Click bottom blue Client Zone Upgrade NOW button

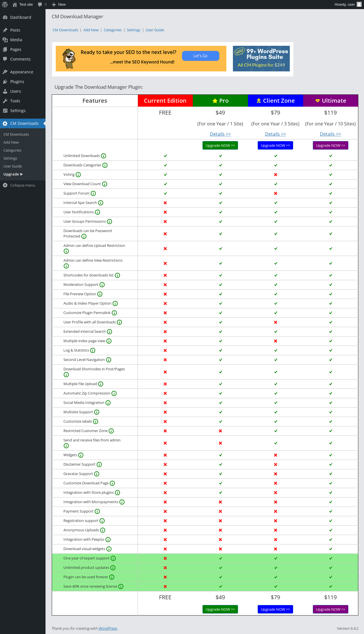pyautogui.click(x=276, y=609)
